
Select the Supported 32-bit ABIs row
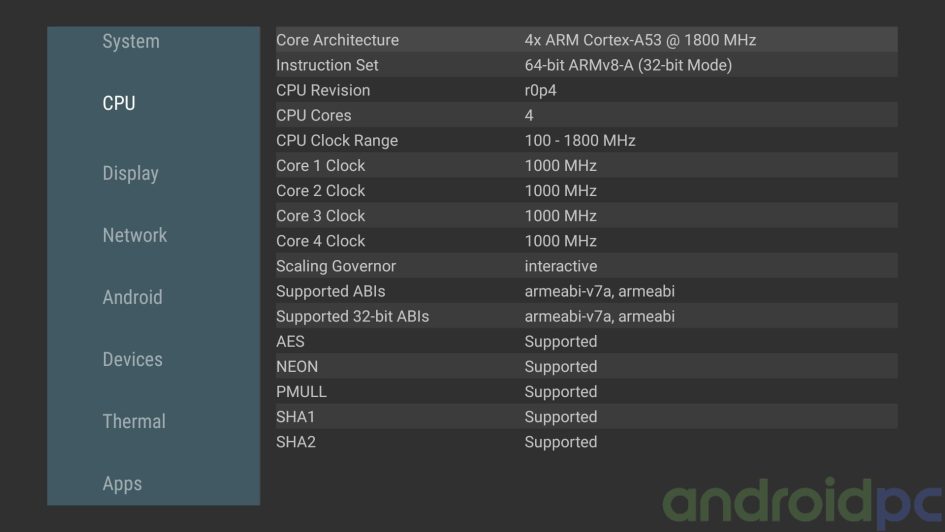point(586,316)
